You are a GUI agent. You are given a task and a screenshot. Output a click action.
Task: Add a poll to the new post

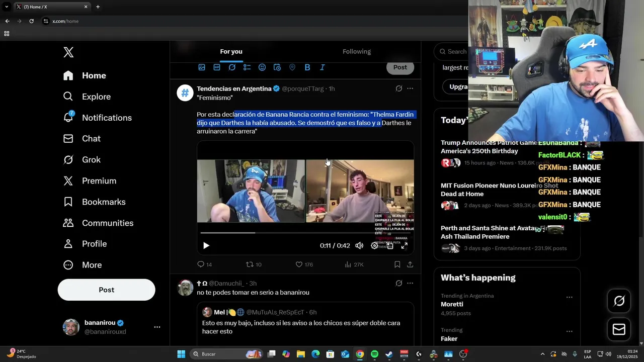click(247, 67)
